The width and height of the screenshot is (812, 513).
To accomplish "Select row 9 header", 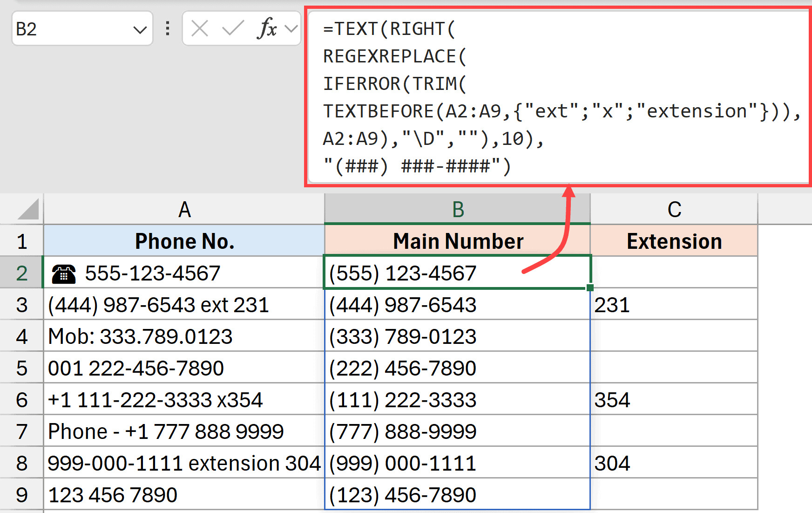I will pos(22,495).
